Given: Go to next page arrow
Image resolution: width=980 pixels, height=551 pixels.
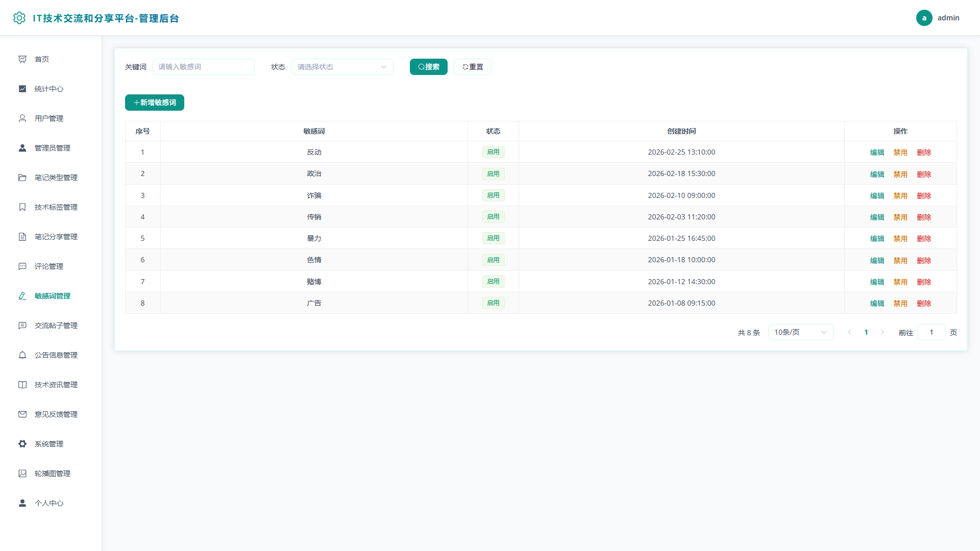Looking at the screenshot, I should [x=883, y=332].
